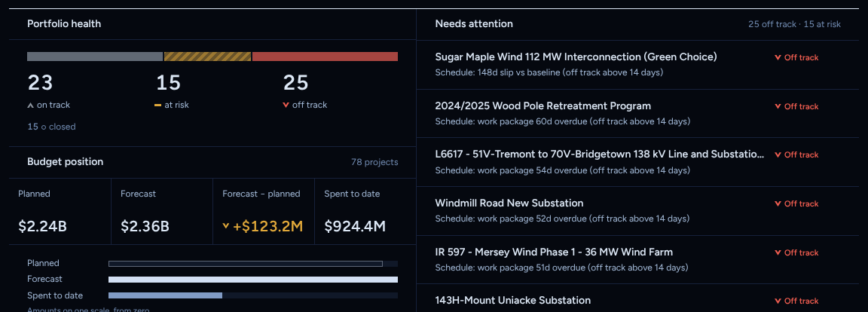Image resolution: width=868 pixels, height=312 pixels.
Task: Click the closed circle icon
Action: coord(44,127)
